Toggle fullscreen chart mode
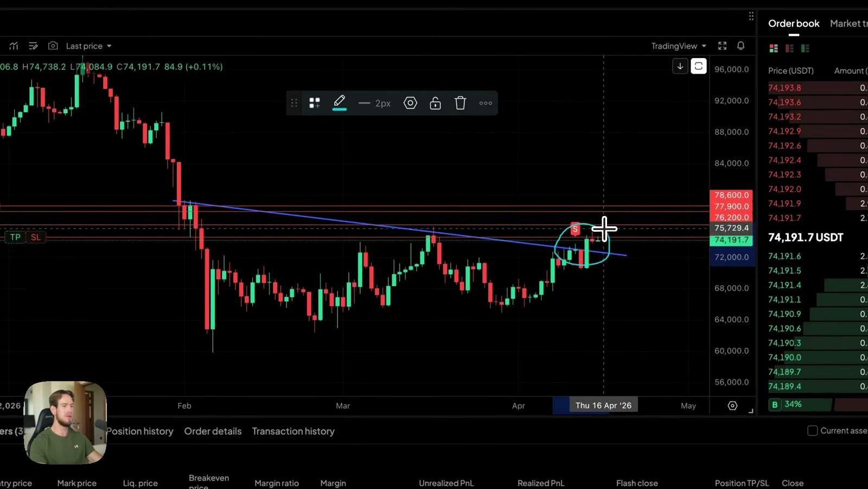This screenshot has width=868, height=489. [722, 46]
